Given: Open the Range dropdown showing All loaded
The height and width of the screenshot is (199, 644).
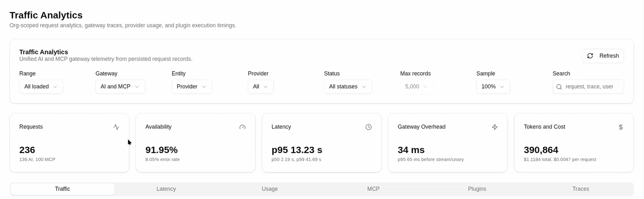Looking at the screenshot, I should click(x=41, y=87).
